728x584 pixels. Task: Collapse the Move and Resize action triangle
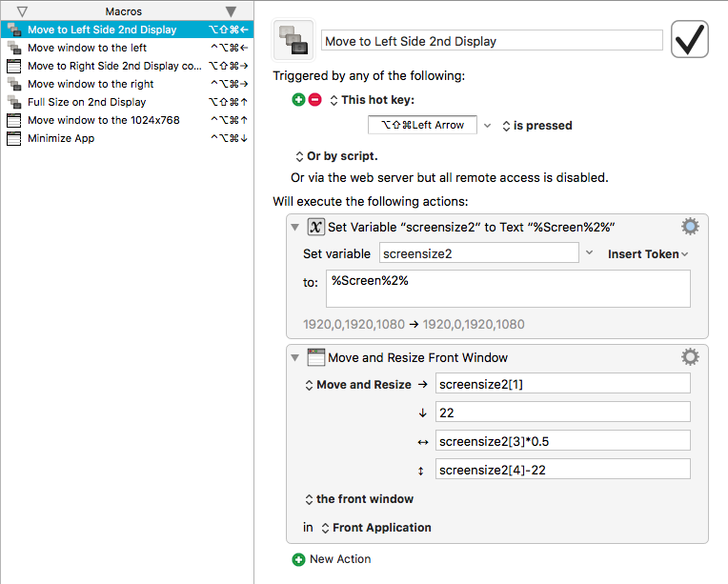[294, 357]
